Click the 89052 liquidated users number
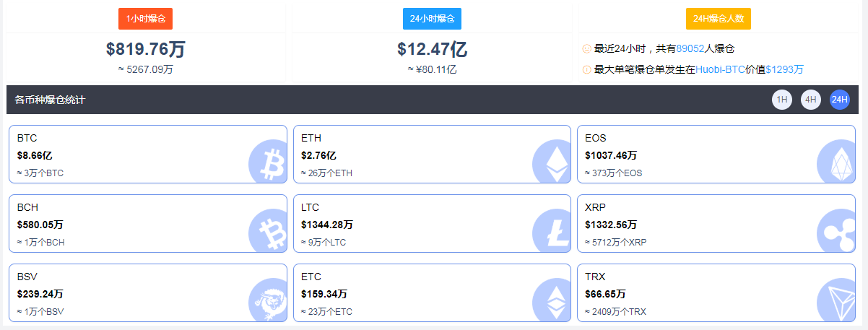The width and height of the screenshot is (868, 330). 690,49
